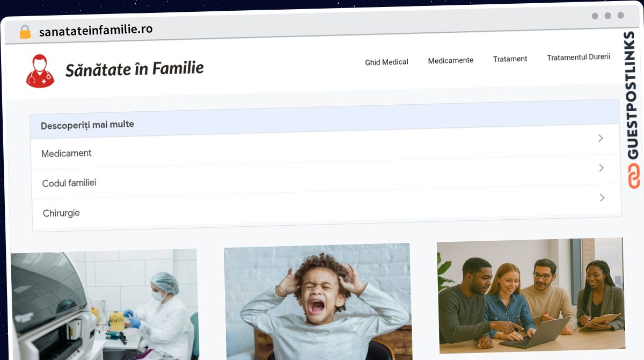
Task: Click the sanatateinfamilie.ro address bar URL
Action: pyautogui.click(x=96, y=30)
